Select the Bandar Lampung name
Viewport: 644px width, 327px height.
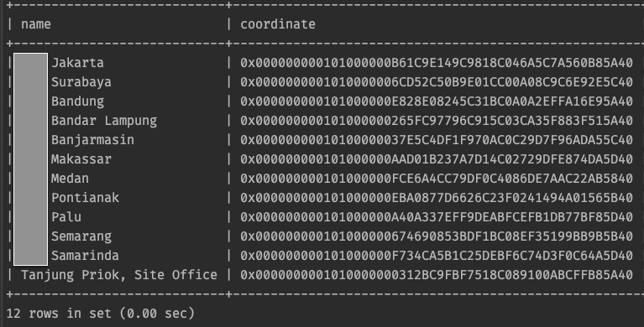pos(104,121)
